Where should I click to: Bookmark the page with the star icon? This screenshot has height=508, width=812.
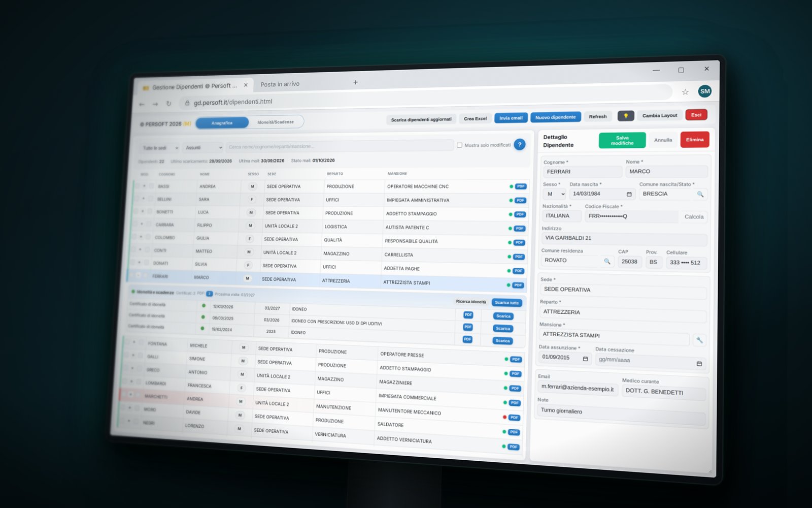[x=685, y=92]
